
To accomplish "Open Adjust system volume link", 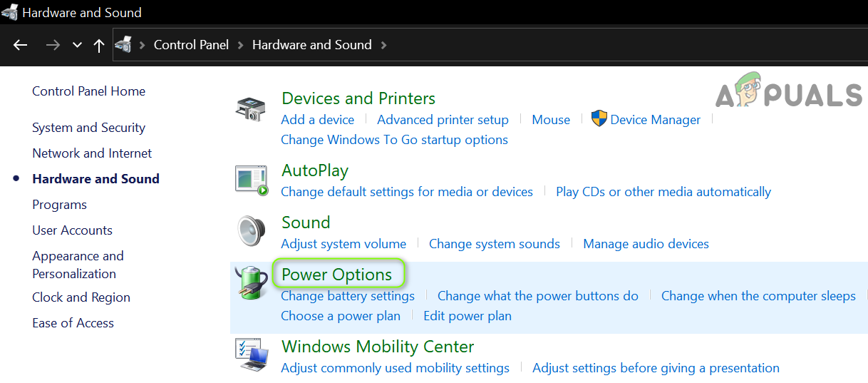I will [343, 244].
